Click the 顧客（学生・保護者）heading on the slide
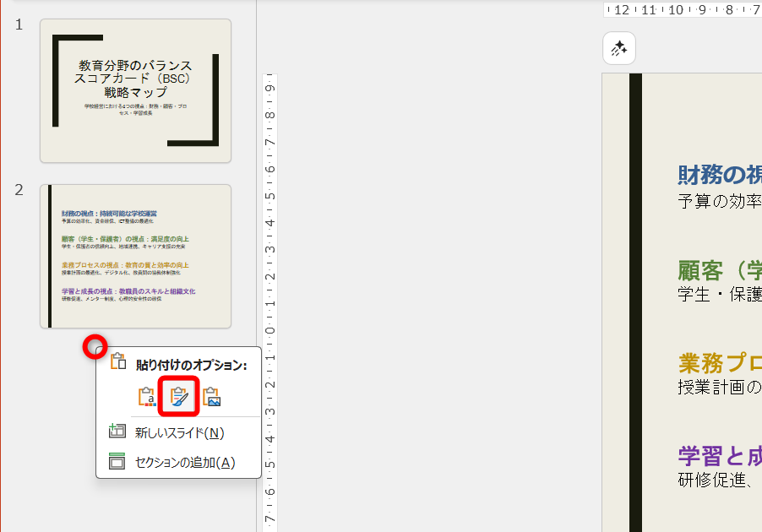Image resolution: width=762 pixels, height=532 pixels. pos(716,269)
